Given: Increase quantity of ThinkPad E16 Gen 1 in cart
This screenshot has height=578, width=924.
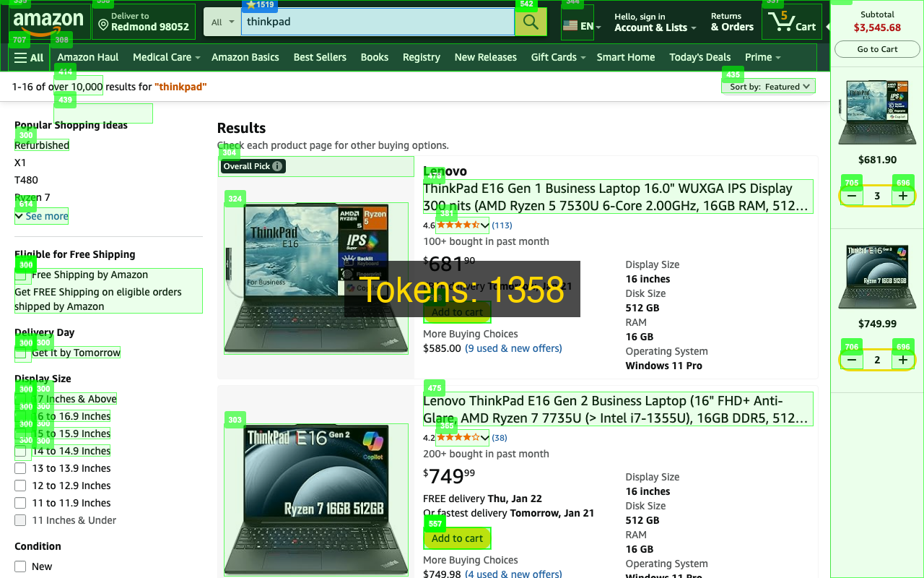Looking at the screenshot, I should tap(903, 196).
